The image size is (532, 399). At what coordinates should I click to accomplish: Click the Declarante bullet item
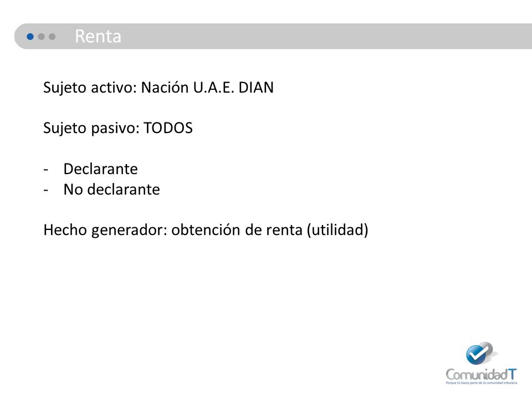tap(100, 169)
